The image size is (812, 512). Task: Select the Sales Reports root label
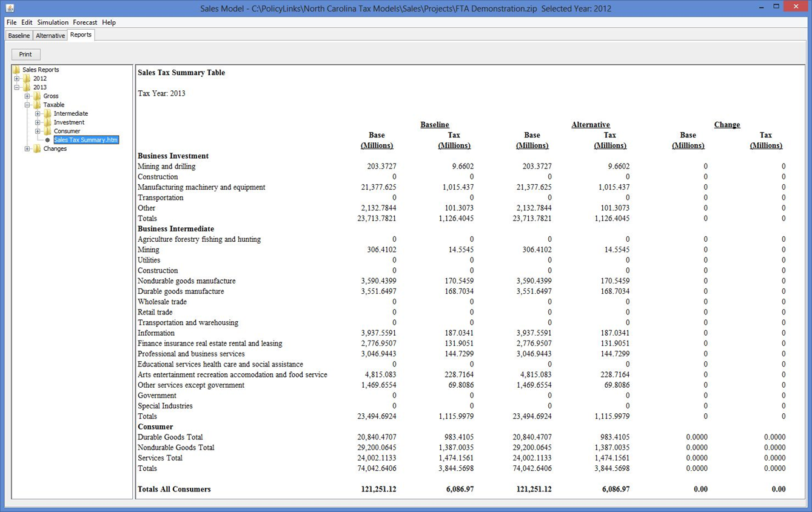(41, 70)
